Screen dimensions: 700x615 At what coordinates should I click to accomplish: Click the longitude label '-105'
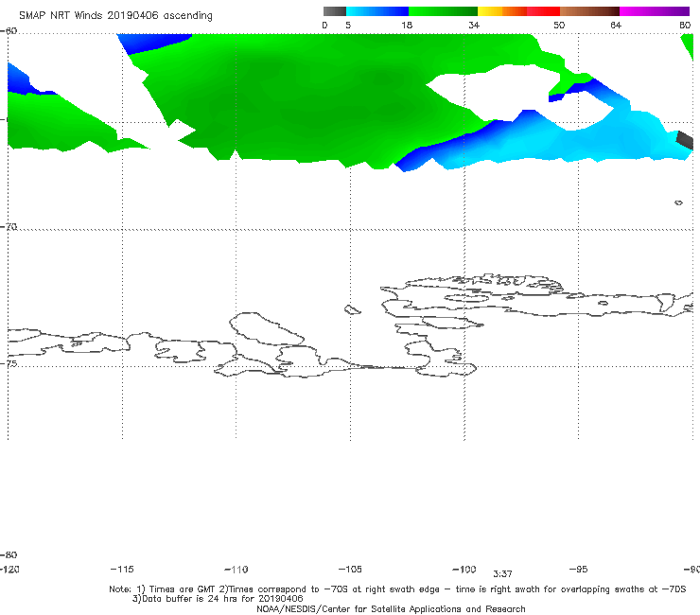coord(350,570)
